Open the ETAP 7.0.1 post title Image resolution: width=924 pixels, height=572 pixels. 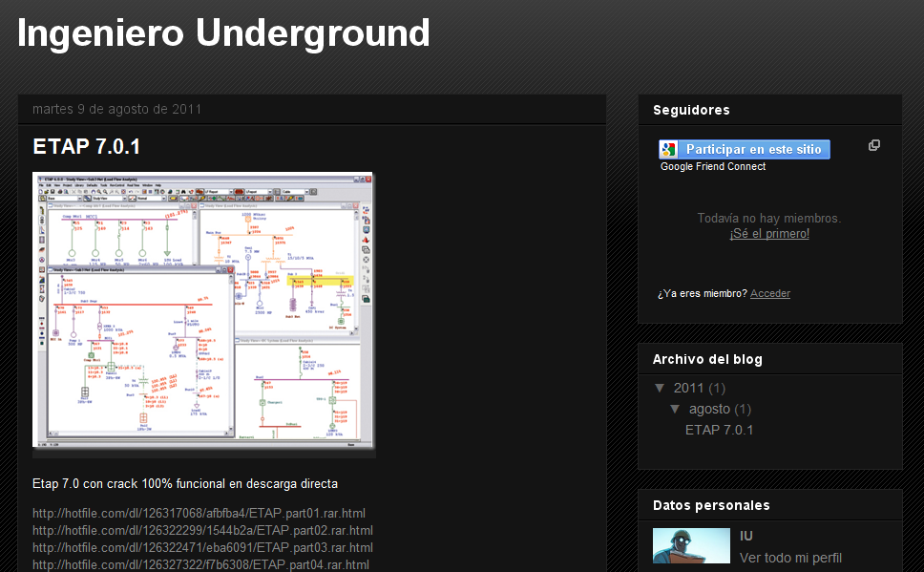pos(87,146)
